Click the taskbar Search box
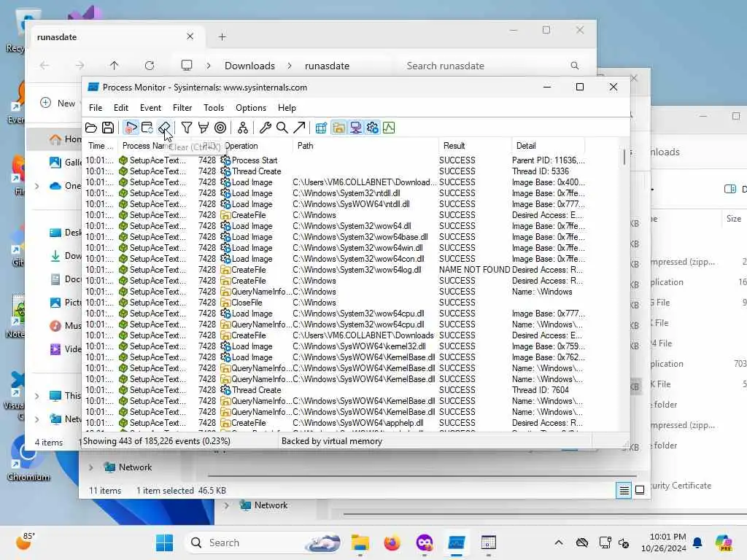This screenshot has width=747, height=560. coord(264,542)
